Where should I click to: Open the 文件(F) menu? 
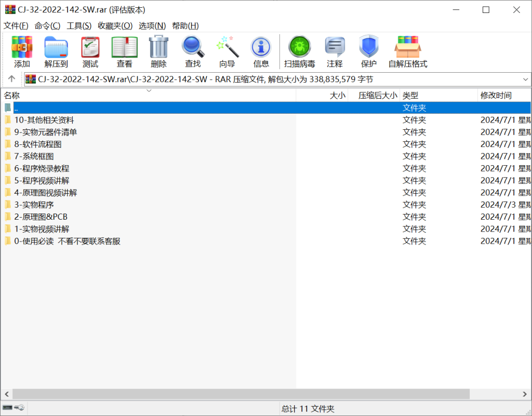pyautogui.click(x=16, y=26)
